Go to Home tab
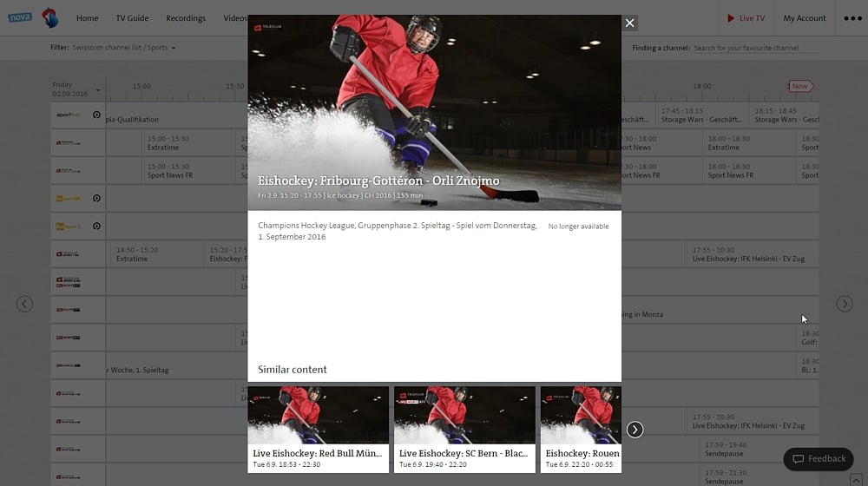868x486 pixels. click(88, 18)
